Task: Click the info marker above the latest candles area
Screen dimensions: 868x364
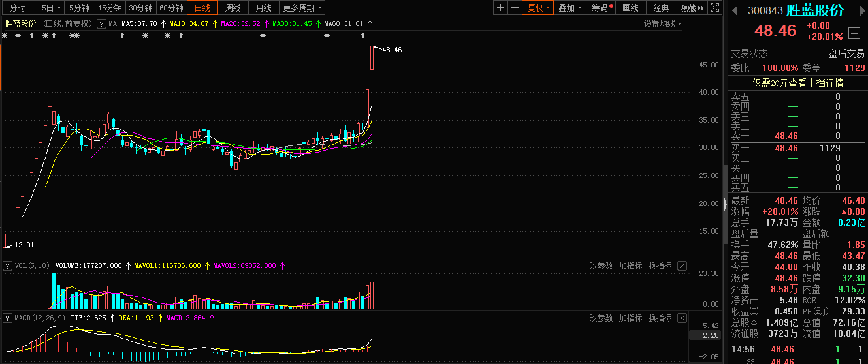Action: pos(327,36)
